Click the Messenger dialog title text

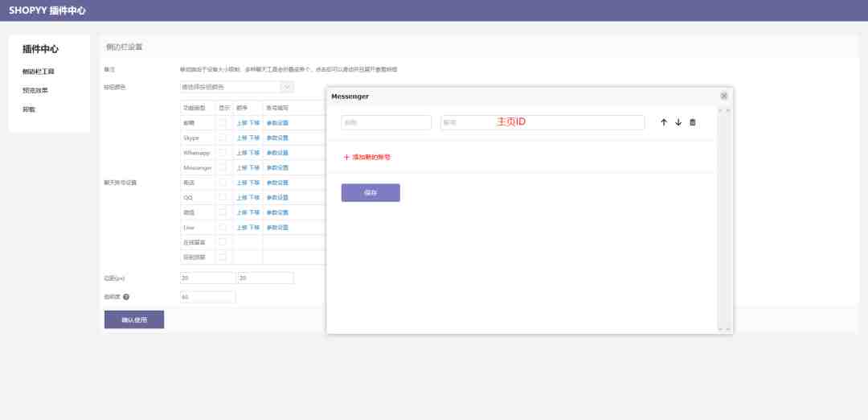pyautogui.click(x=350, y=97)
